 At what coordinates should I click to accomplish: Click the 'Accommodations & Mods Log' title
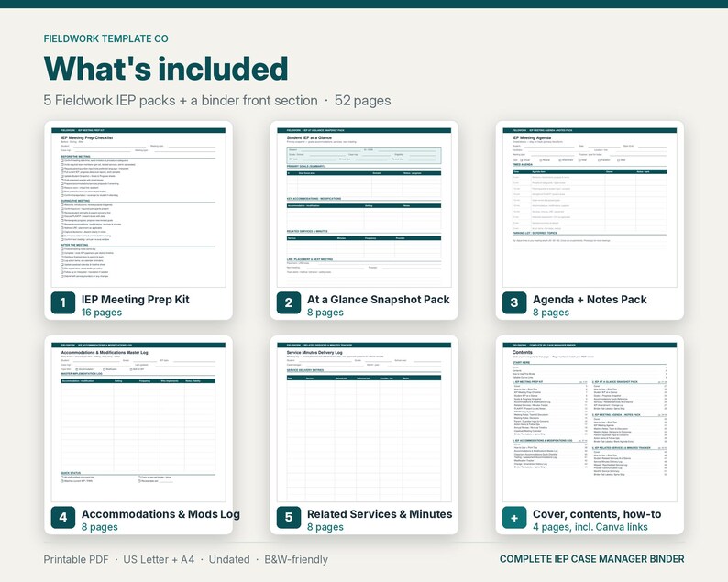[160, 514]
